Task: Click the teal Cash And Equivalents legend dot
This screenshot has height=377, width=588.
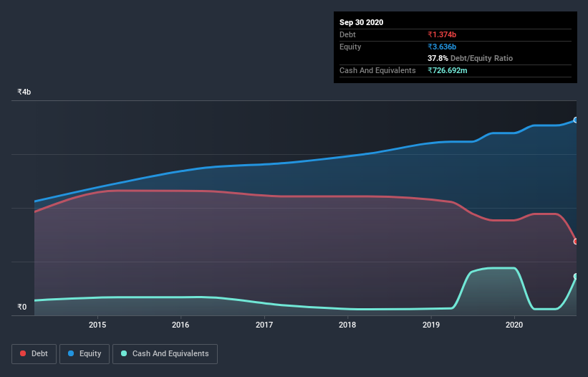Action: [124, 353]
